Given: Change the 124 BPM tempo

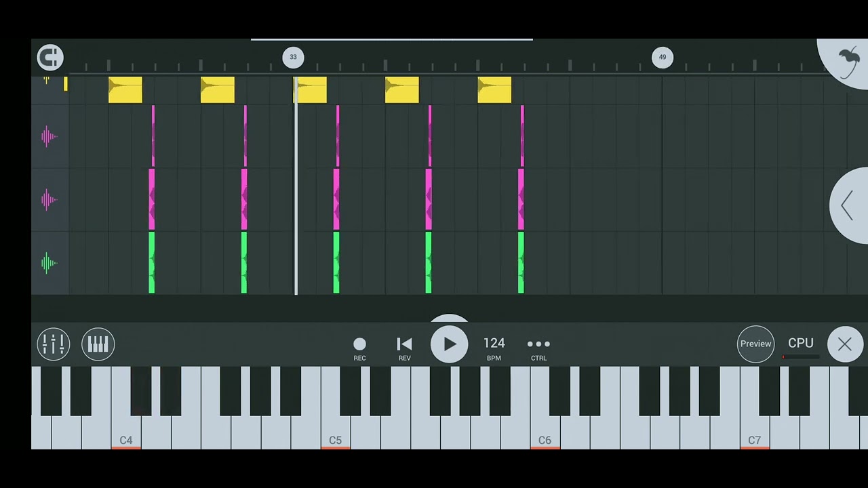Looking at the screenshot, I should click(494, 348).
